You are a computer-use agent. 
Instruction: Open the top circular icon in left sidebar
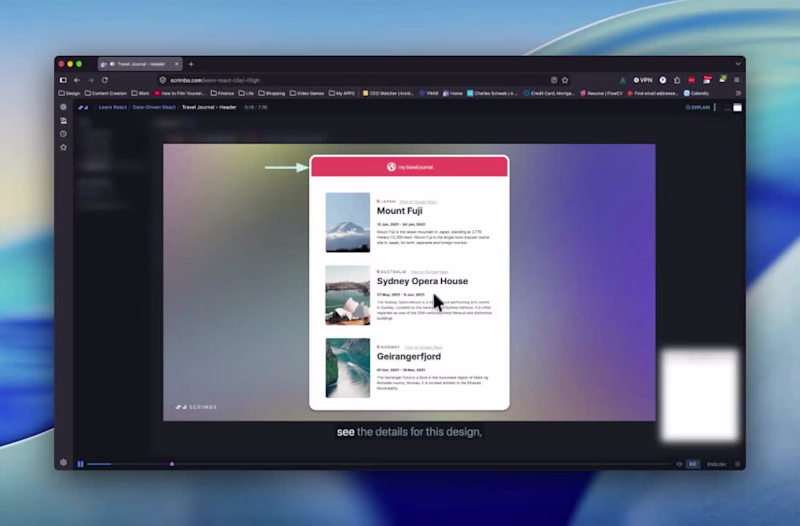(x=63, y=107)
